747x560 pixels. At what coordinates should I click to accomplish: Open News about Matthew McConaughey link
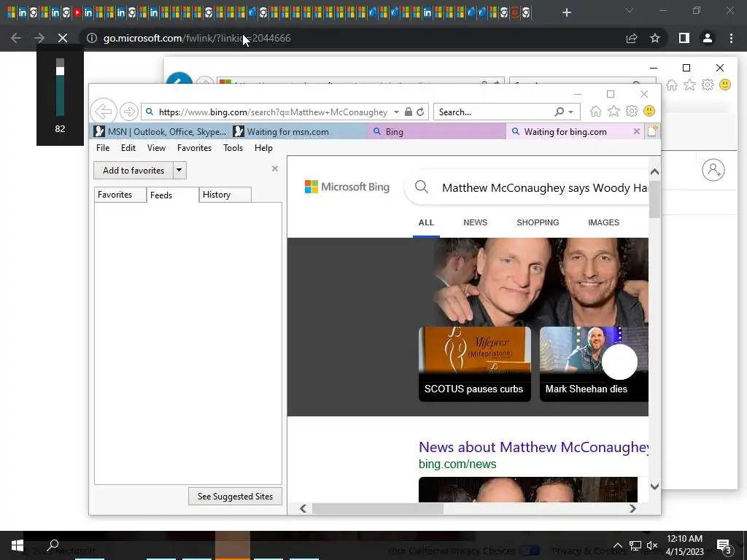tap(533, 447)
